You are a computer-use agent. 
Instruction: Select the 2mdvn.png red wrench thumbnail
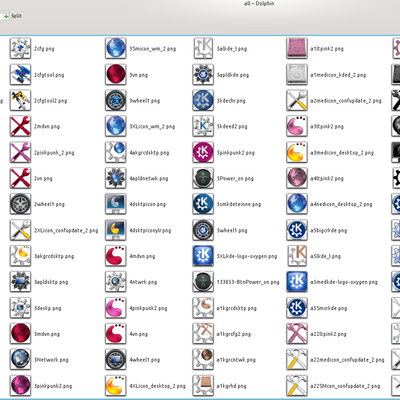click(x=20, y=126)
